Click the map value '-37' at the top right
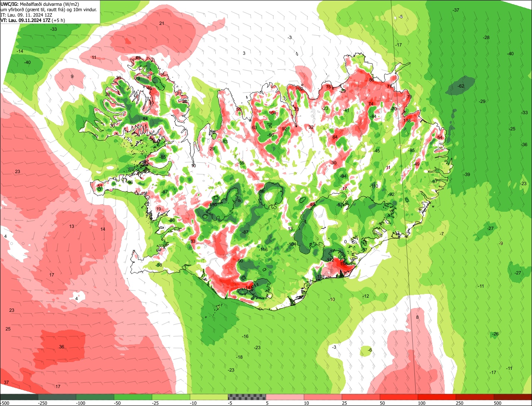Image resolution: width=532 pixels, height=406 pixels. coord(456,10)
